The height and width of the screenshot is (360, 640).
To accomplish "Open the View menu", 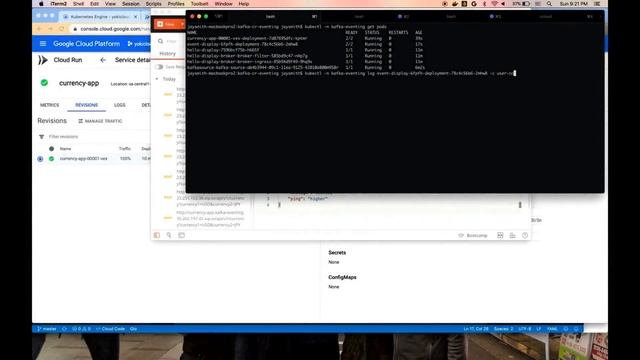I will [110, 4].
